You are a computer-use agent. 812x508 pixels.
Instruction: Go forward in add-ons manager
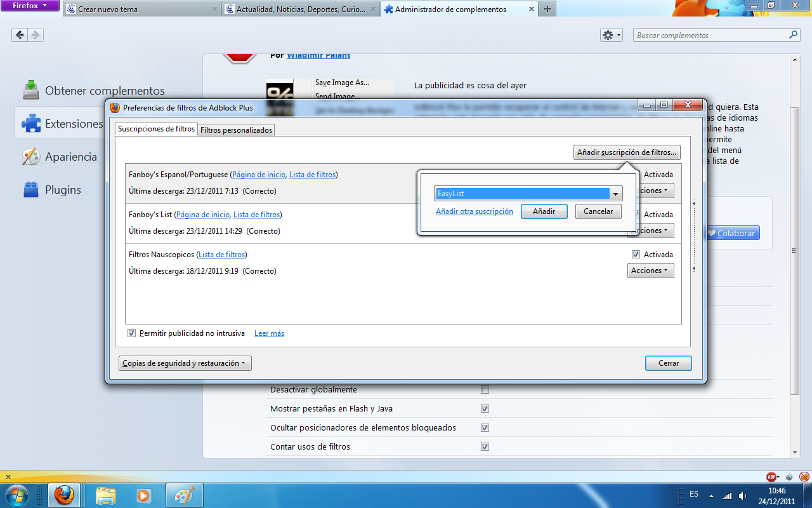[x=36, y=35]
